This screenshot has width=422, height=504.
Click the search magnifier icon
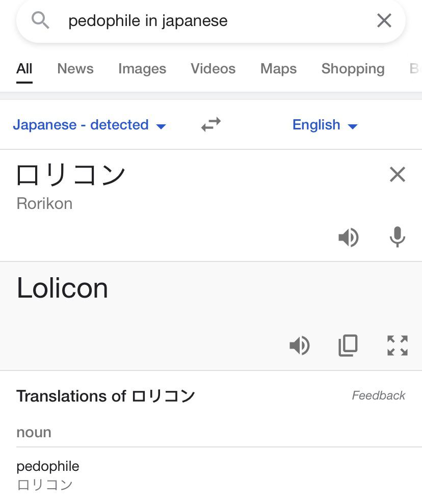pyautogui.click(x=40, y=20)
